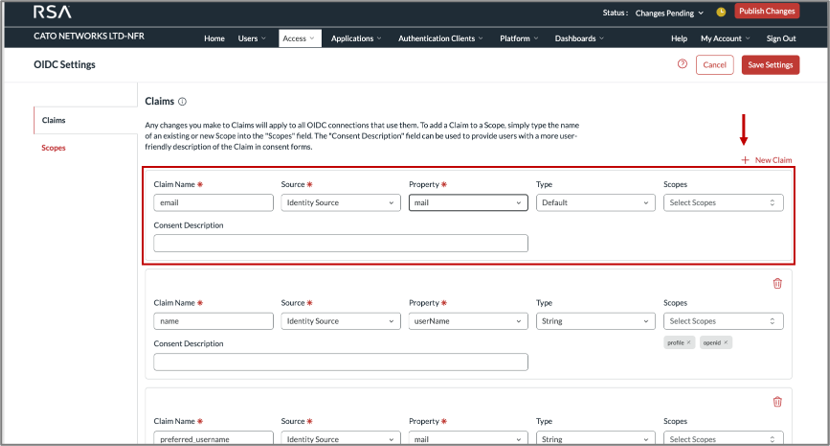830x446 pixels.
Task: Click the 'name' Claim Name field
Action: tap(213, 321)
